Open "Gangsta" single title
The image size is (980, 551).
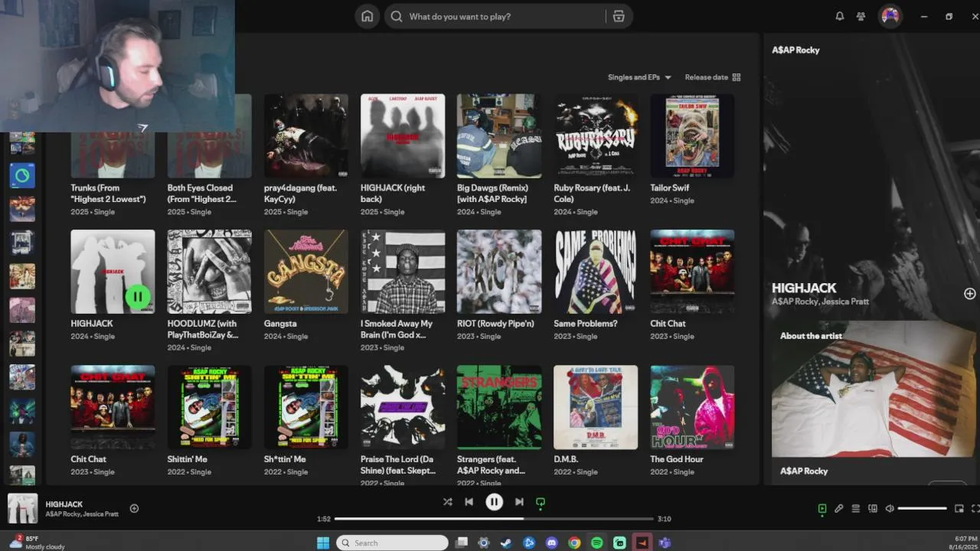point(280,324)
